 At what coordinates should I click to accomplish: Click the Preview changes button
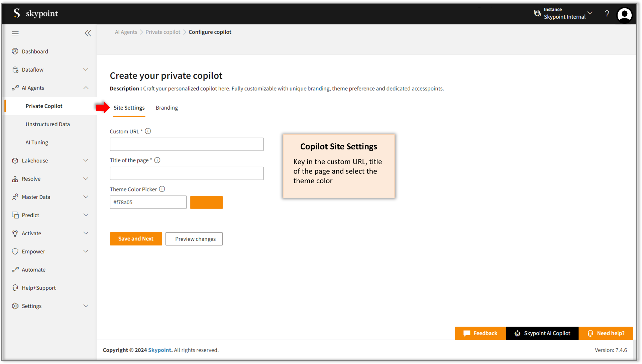click(194, 239)
